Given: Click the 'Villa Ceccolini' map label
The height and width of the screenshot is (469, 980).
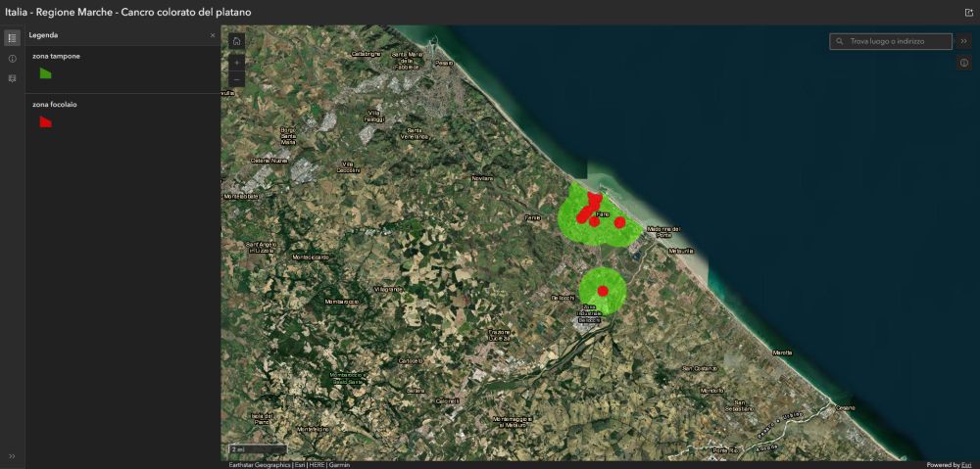Looking at the screenshot, I should 348,166.
